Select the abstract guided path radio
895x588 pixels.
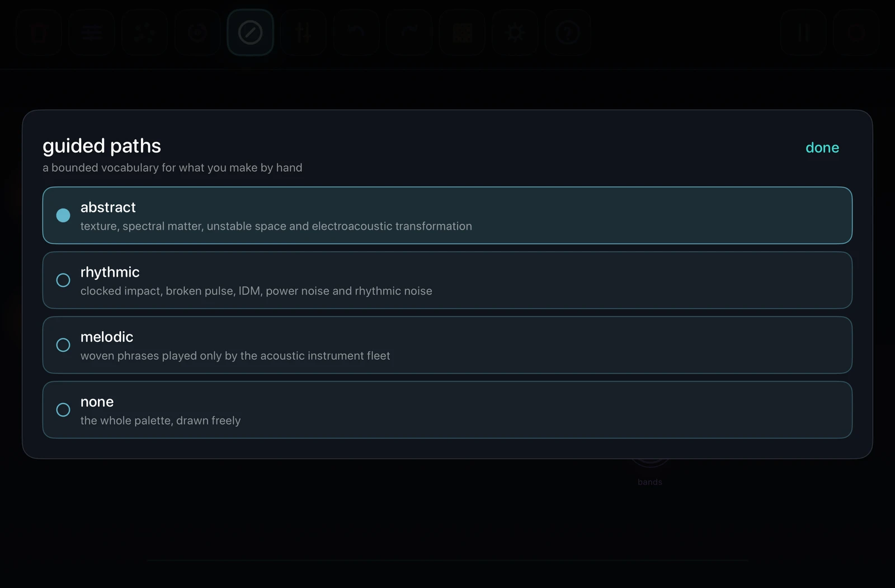(x=447, y=215)
